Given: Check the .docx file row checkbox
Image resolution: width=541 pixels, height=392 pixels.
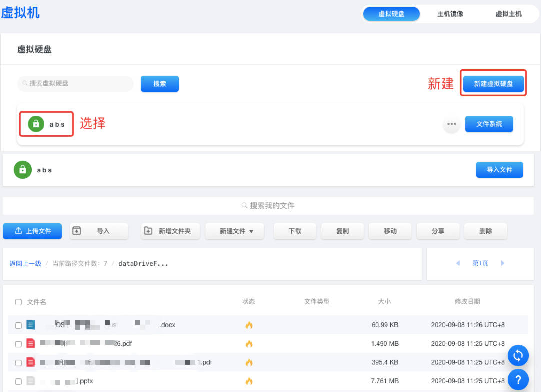Looking at the screenshot, I should 19,325.
